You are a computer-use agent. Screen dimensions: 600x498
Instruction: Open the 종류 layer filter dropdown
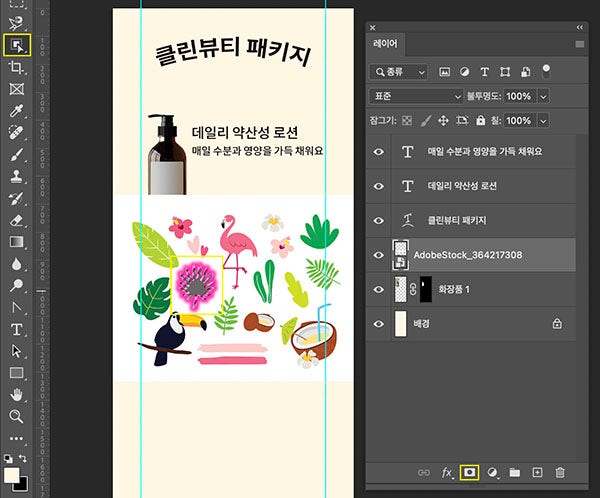pyautogui.click(x=398, y=72)
